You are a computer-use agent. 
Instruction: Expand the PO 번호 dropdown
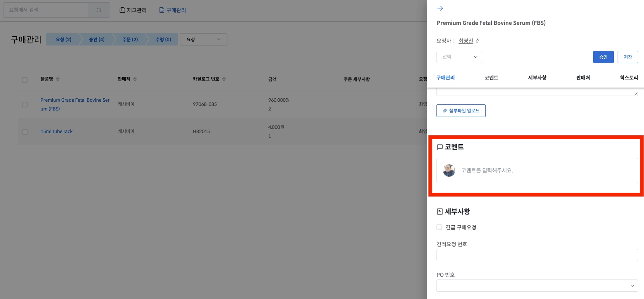537,286
